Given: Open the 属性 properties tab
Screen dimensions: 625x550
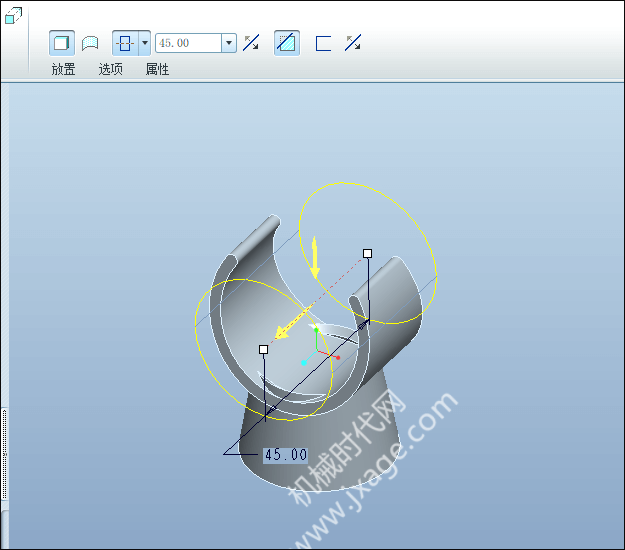Looking at the screenshot, I should click(157, 69).
